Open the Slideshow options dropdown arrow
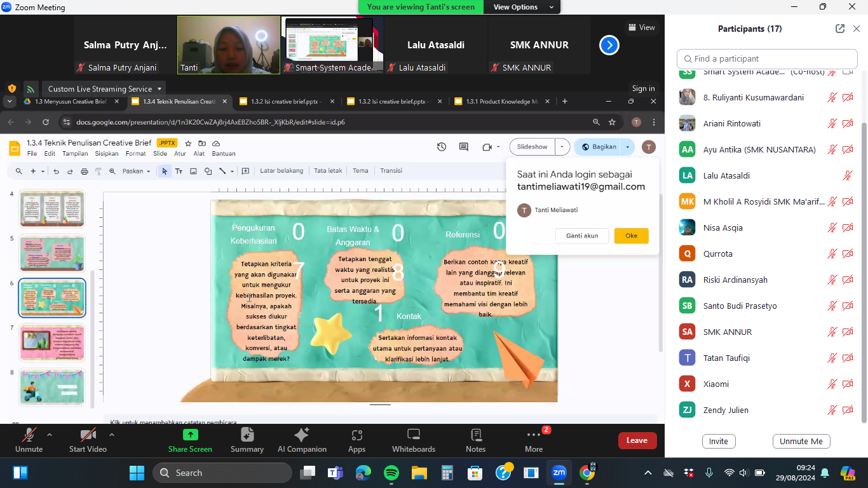 (562, 147)
